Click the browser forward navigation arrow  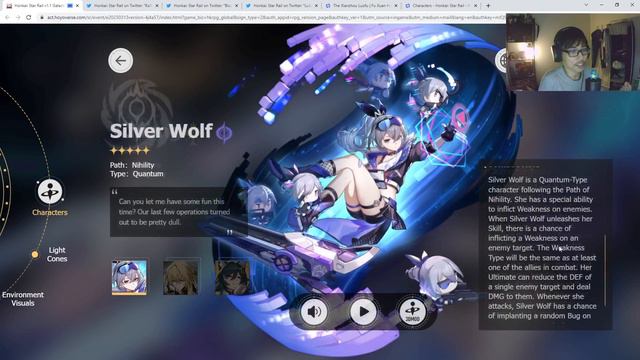click(18, 18)
